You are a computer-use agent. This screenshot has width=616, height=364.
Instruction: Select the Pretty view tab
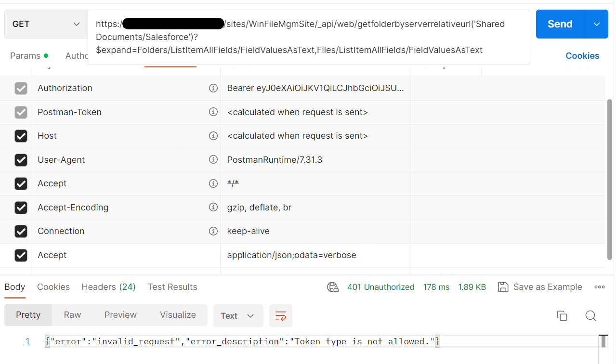[28, 315]
